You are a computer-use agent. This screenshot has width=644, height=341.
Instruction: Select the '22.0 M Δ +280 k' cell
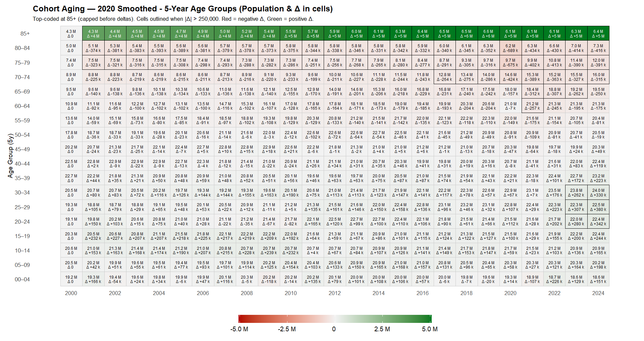pyautogui.click(x=576, y=222)
